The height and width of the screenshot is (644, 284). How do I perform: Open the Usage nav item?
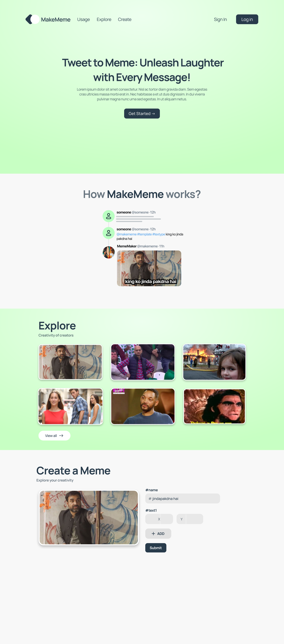(x=84, y=20)
